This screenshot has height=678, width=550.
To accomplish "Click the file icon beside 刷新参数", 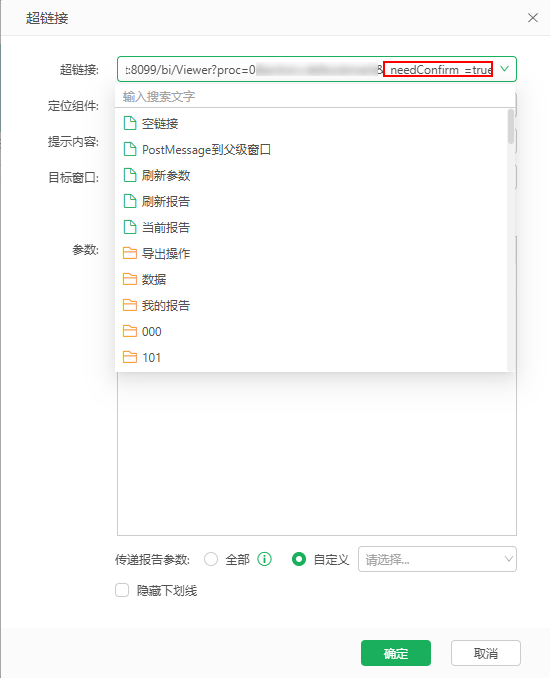I will (x=130, y=175).
